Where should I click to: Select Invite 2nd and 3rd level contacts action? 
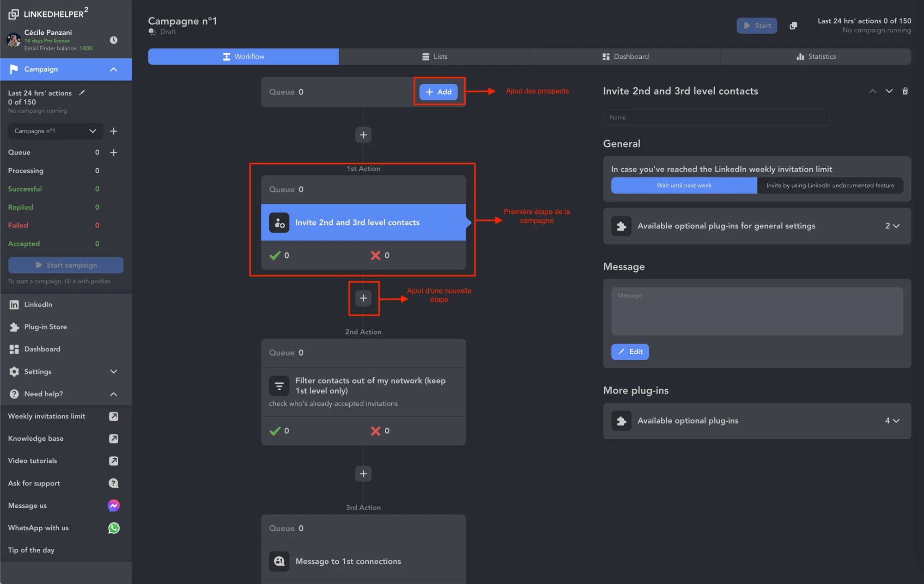(364, 222)
